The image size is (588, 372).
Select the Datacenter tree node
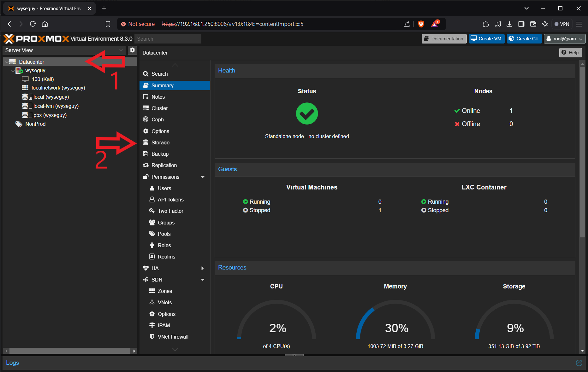click(70, 62)
